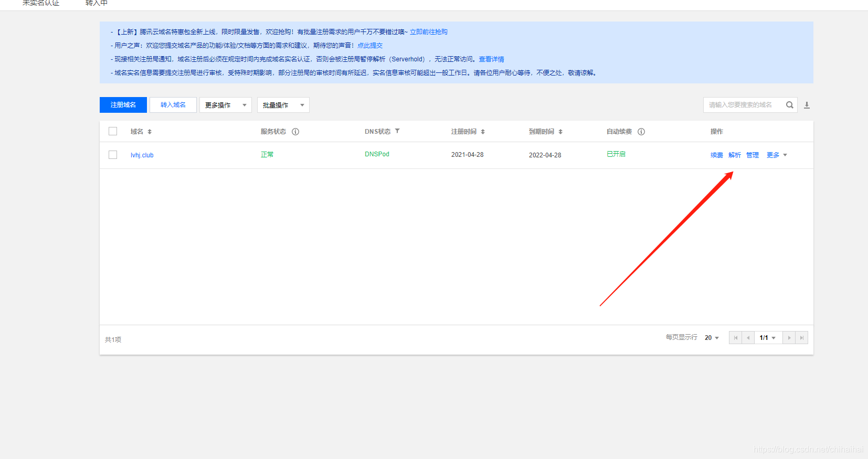Click the 转入域名 button
This screenshot has width=868, height=459.
click(x=173, y=105)
